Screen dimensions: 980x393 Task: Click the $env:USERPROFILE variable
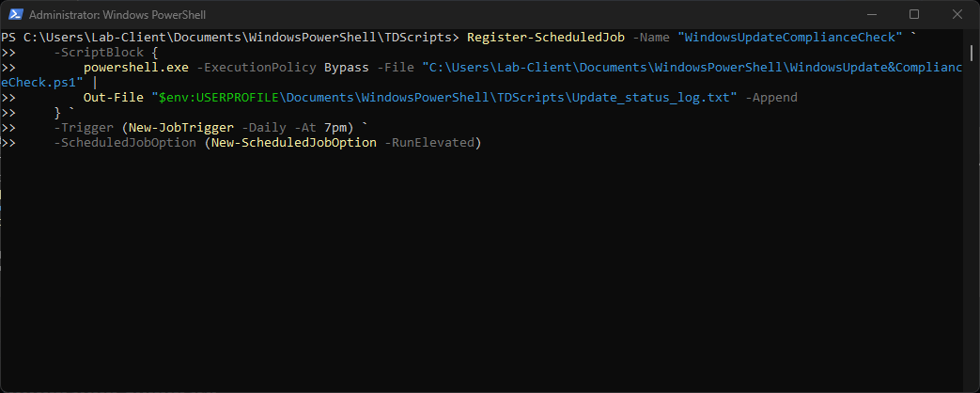(219, 98)
